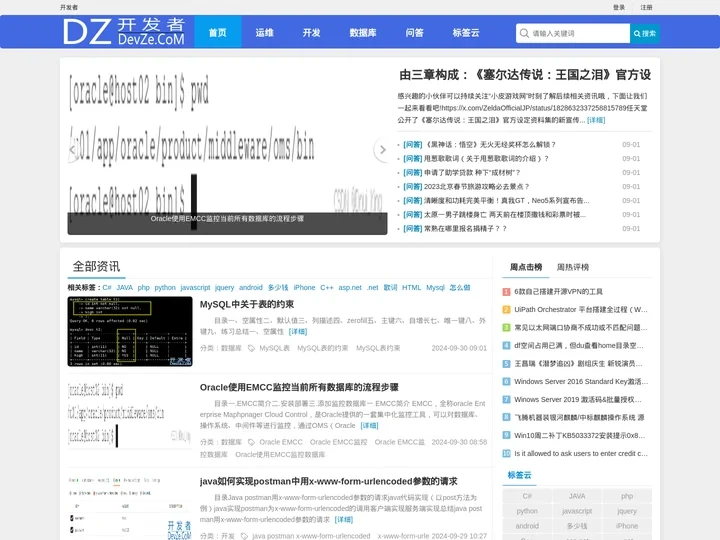Screen dimensions: 720x540
Task: Click the C# related tag
Action: coord(107,288)
